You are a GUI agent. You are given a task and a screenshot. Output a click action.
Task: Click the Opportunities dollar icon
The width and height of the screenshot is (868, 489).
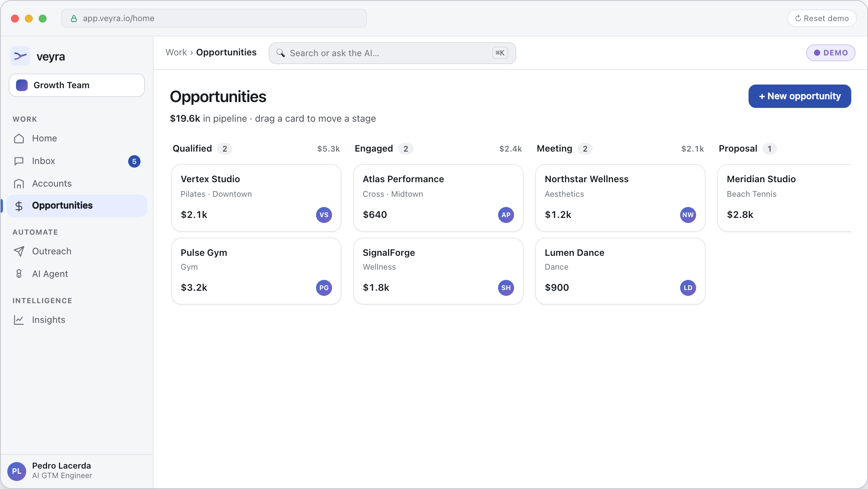19,206
